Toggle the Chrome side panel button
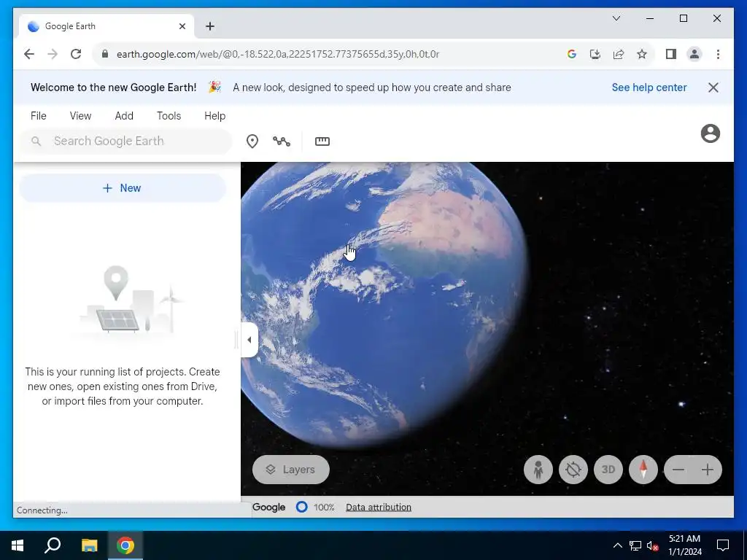 (671, 54)
